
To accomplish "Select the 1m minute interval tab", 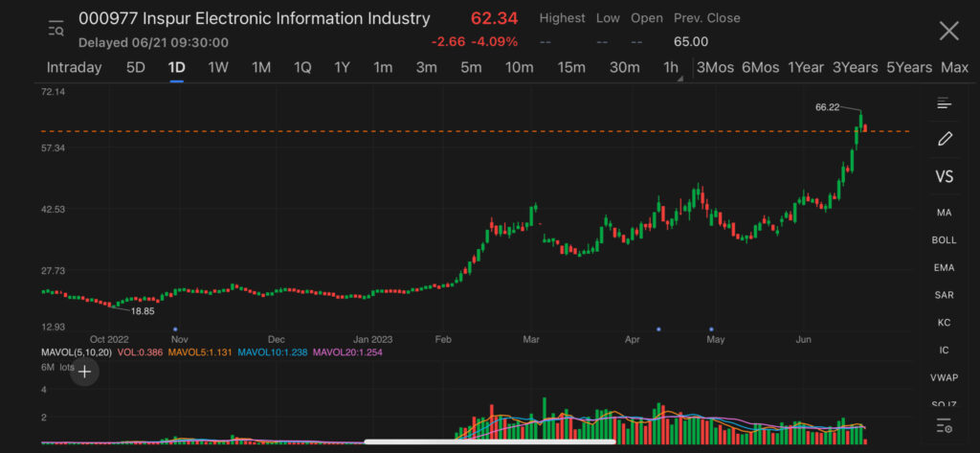I will point(383,68).
